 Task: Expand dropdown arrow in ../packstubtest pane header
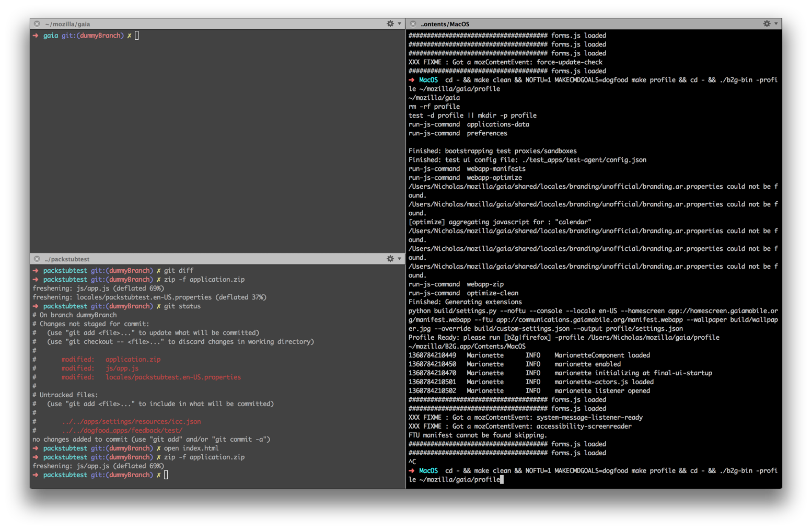coord(400,259)
